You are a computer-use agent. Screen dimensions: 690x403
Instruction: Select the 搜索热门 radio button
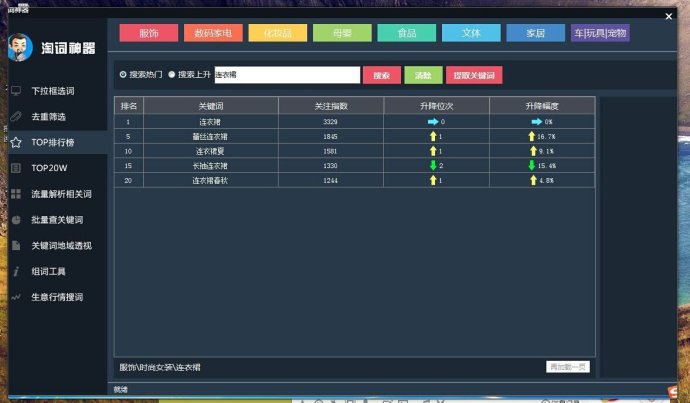point(123,74)
